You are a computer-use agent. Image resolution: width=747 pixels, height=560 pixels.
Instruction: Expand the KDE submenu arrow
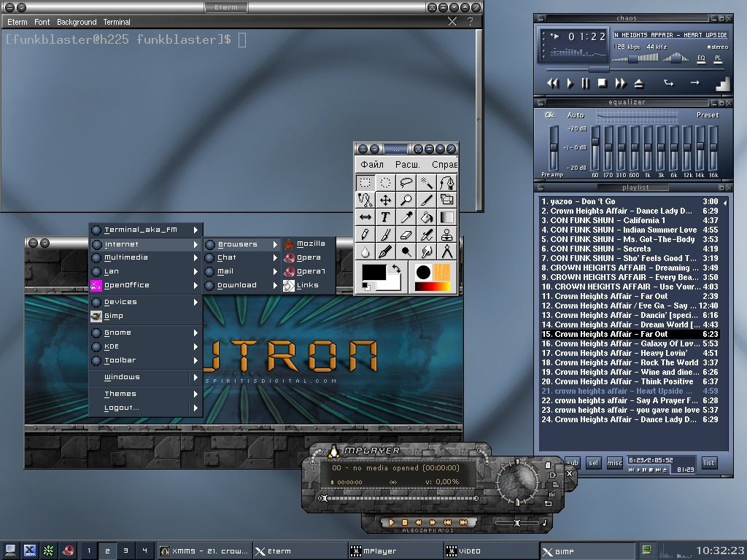click(196, 346)
